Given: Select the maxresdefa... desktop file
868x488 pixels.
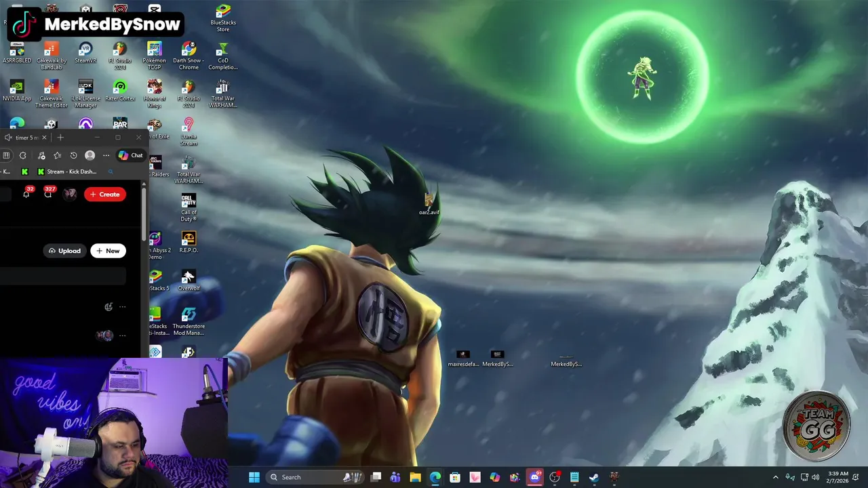Looking at the screenshot, I should [x=463, y=359].
